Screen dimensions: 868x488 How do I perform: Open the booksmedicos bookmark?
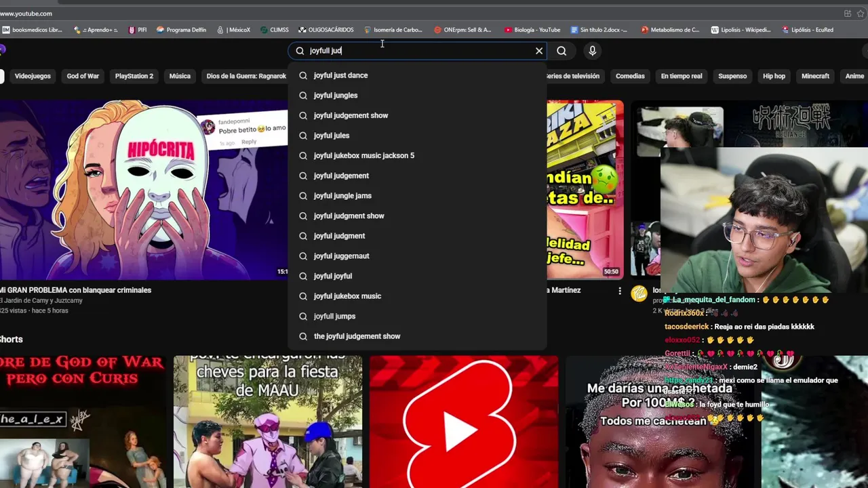click(x=33, y=30)
